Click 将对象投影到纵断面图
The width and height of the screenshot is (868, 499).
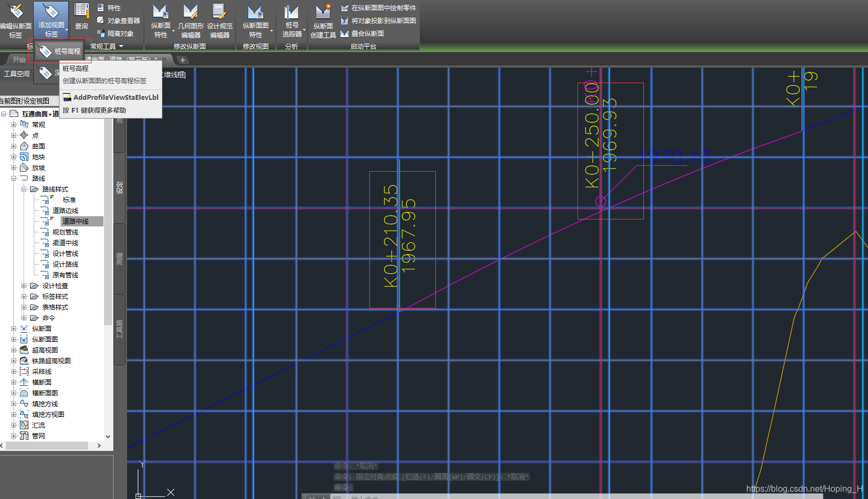[379, 20]
